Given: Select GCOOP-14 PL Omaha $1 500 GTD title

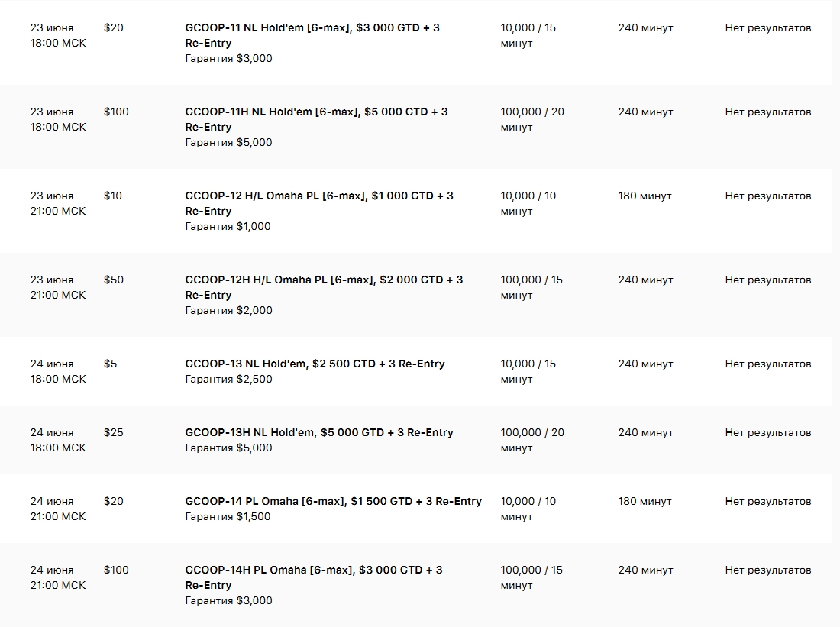Looking at the screenshot, I should point(334,502).
